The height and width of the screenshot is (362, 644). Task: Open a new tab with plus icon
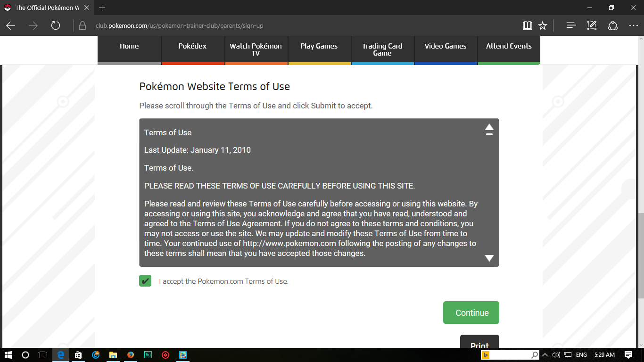coord(102,8)
